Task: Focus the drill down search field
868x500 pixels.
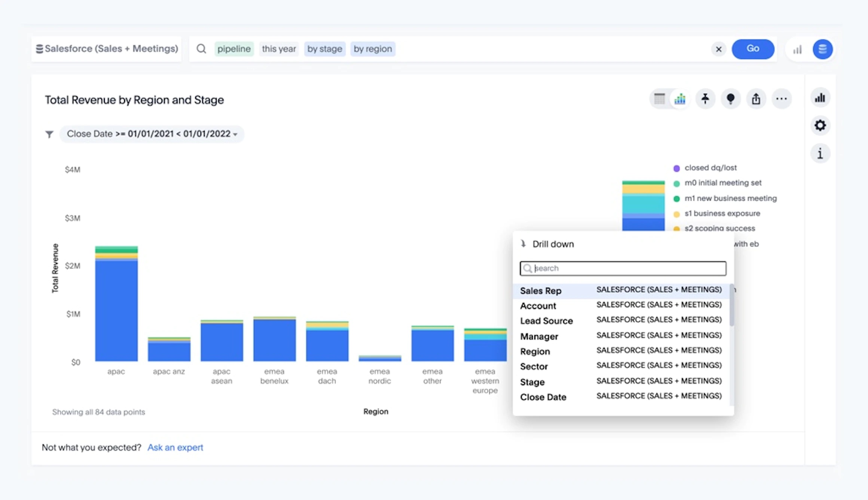Action: coord(623,269)
